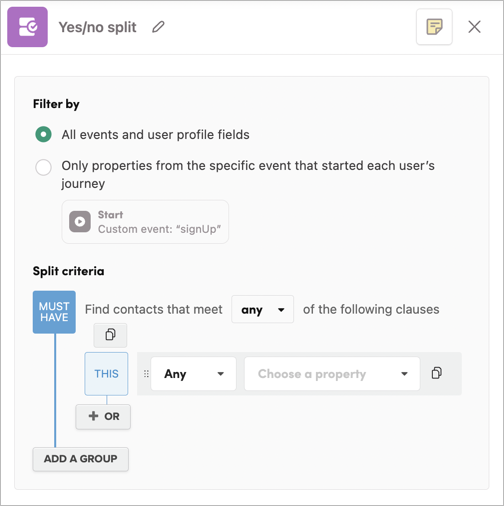Click the MUST HAVE blue block
504x506 pixels.
54,312
